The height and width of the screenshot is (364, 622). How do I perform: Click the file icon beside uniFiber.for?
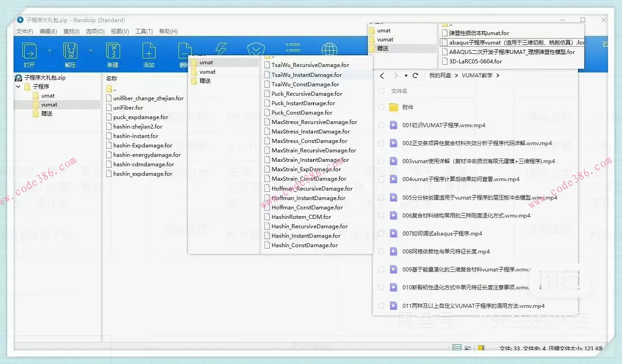point(109,108)
